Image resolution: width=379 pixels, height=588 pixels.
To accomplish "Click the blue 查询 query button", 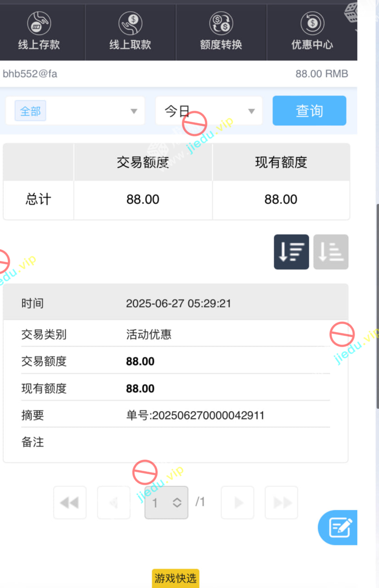I will coord(309,111).
